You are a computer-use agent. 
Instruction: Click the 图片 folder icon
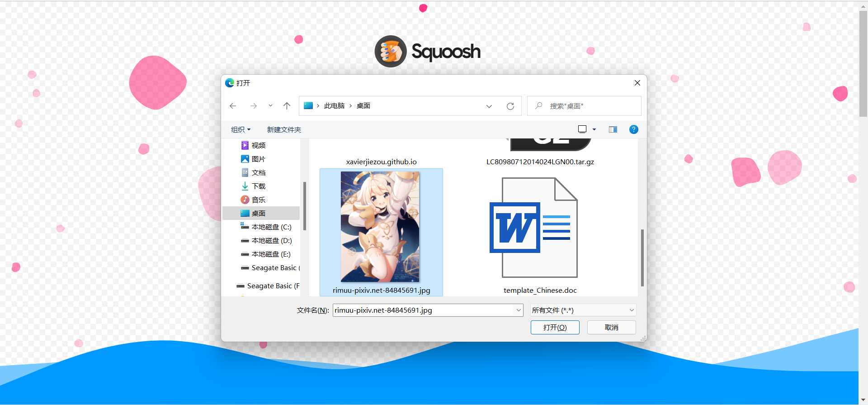pyautogui.click(x=245, y=159)
